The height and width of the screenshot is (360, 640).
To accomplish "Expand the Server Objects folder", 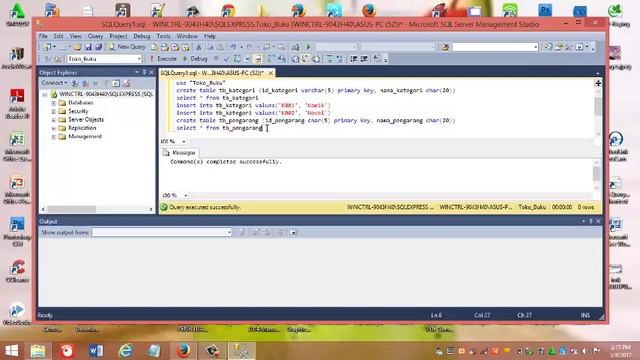I will tap(53, 120).
